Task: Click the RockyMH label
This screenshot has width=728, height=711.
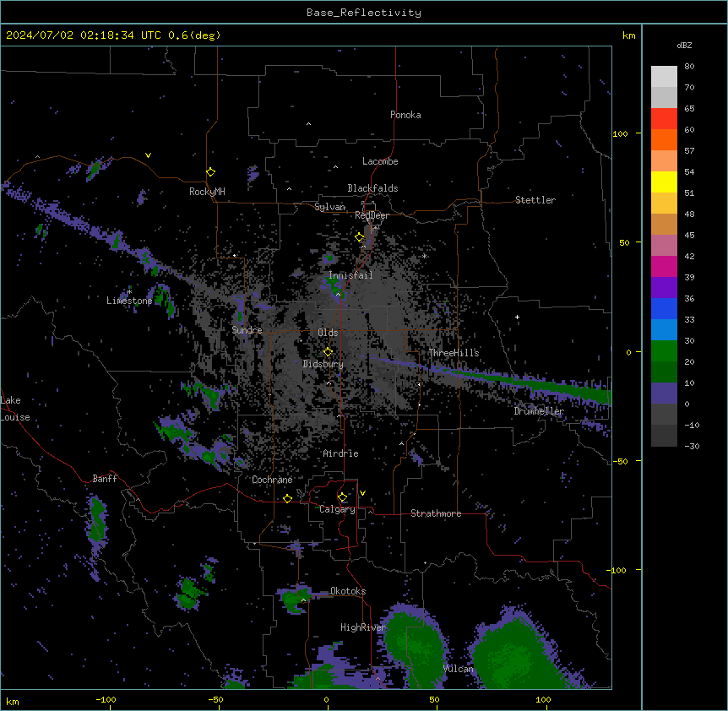Action: point(207,192)
